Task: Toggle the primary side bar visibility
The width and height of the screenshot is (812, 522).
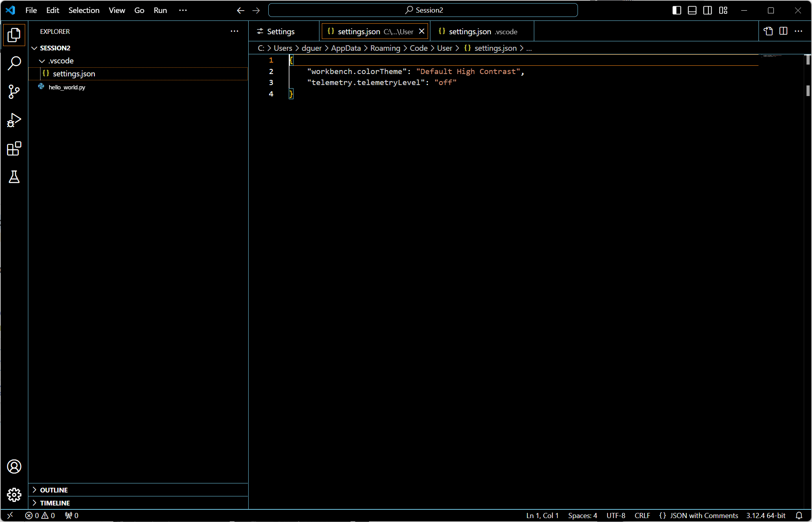Action: point(677,10)
